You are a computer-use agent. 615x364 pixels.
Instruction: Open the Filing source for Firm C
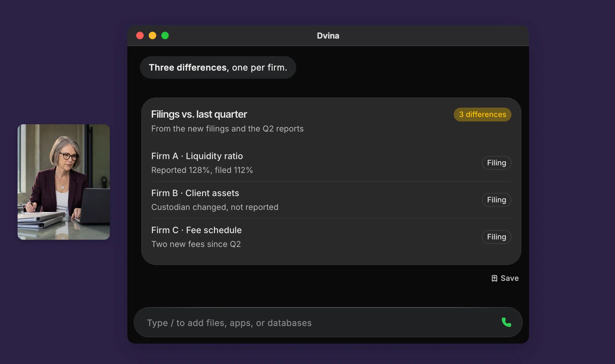coord(496,237)
